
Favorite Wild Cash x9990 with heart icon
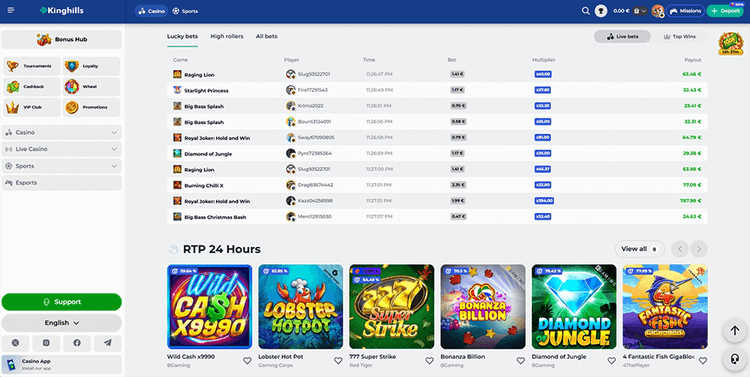tap(247, 361)
